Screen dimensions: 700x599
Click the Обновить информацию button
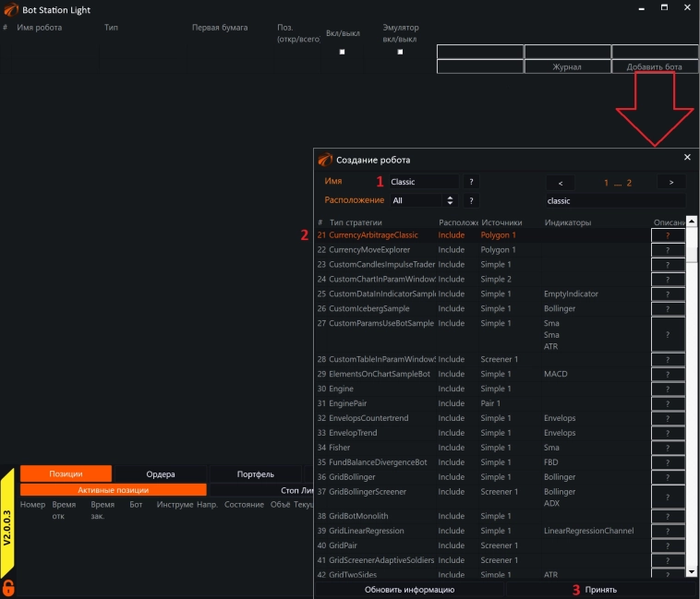[409, 589]
